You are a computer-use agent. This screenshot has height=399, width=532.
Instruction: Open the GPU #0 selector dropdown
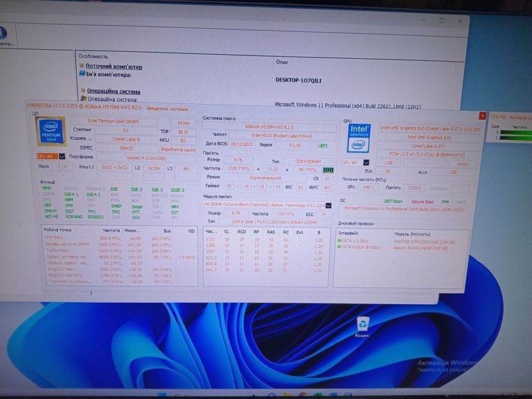[x=366, y=163]
